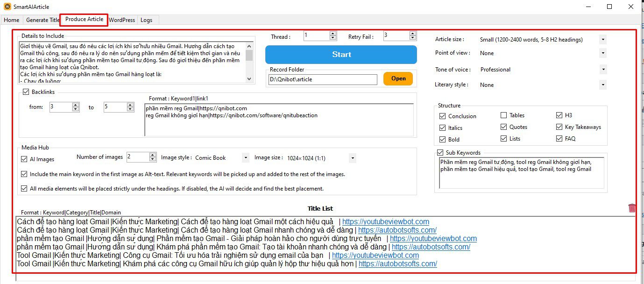Click inside the Details to Include text box
644x284 pixels.
[x=132, y=63]
